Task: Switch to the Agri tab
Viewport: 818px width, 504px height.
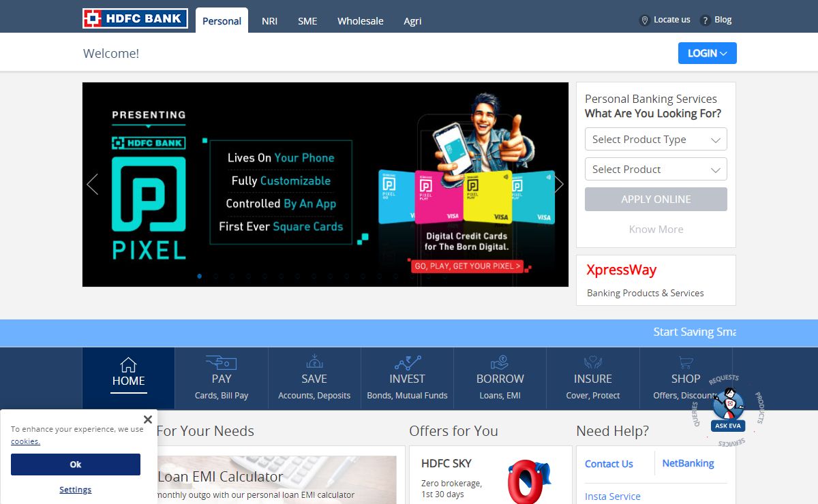Action: point(412,21)
